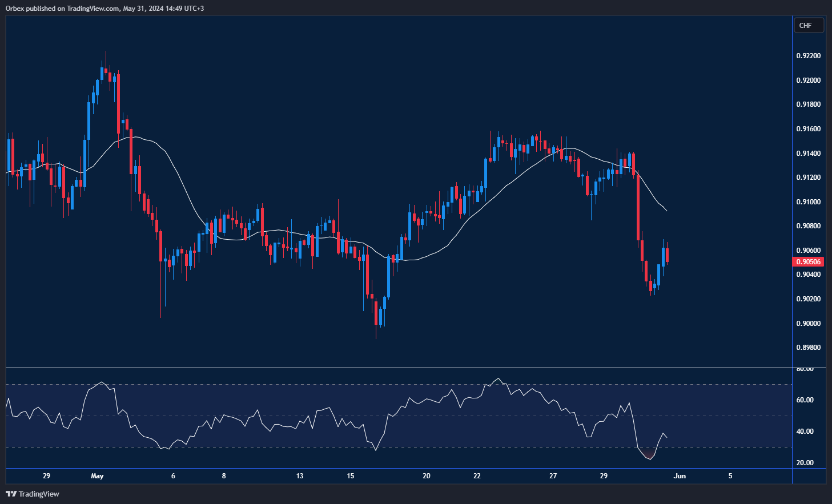The width and height of the screenshot is (832, 504).
Task: Click the TradingView logo icon
Action: coord(11,494)
